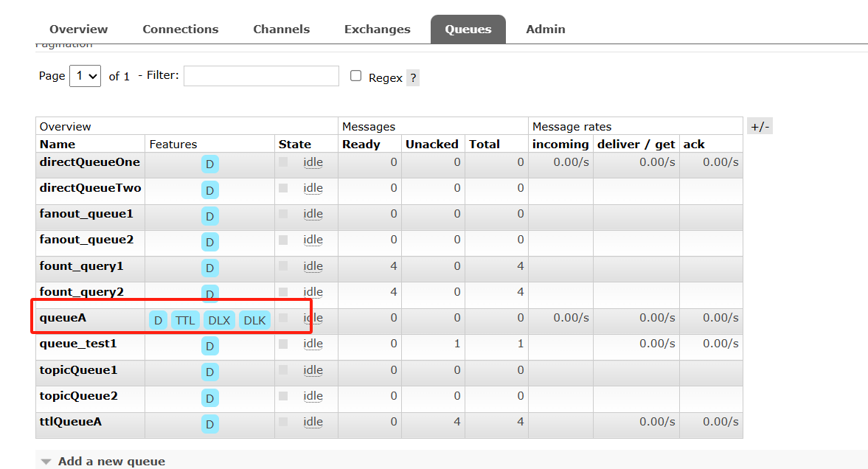The height and width of the screenshot is (469, 868).
Task: Click the deliver / get column header
Action: 636,145
